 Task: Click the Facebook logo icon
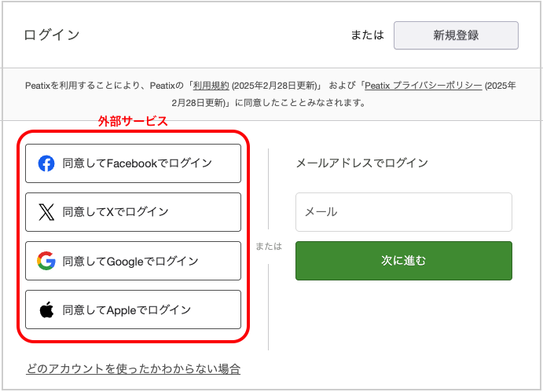pos(46,163)
